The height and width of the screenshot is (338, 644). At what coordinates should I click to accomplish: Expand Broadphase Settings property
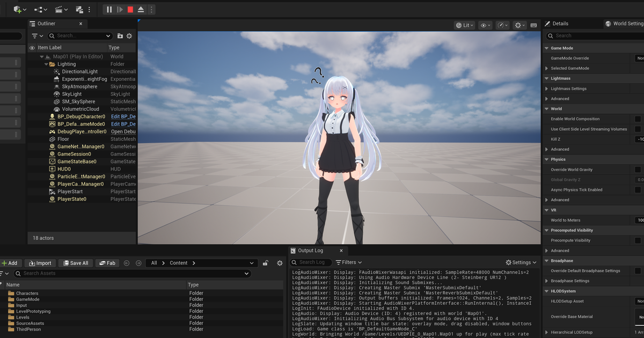tap(546, 281)
